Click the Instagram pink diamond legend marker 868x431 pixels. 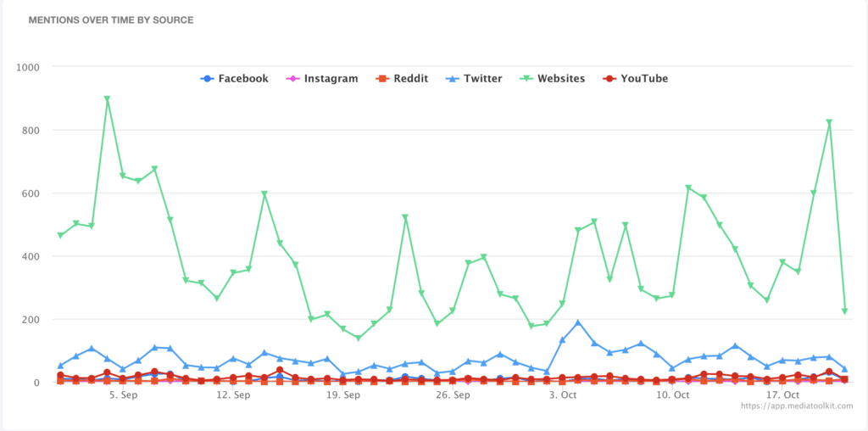[292, 79]
